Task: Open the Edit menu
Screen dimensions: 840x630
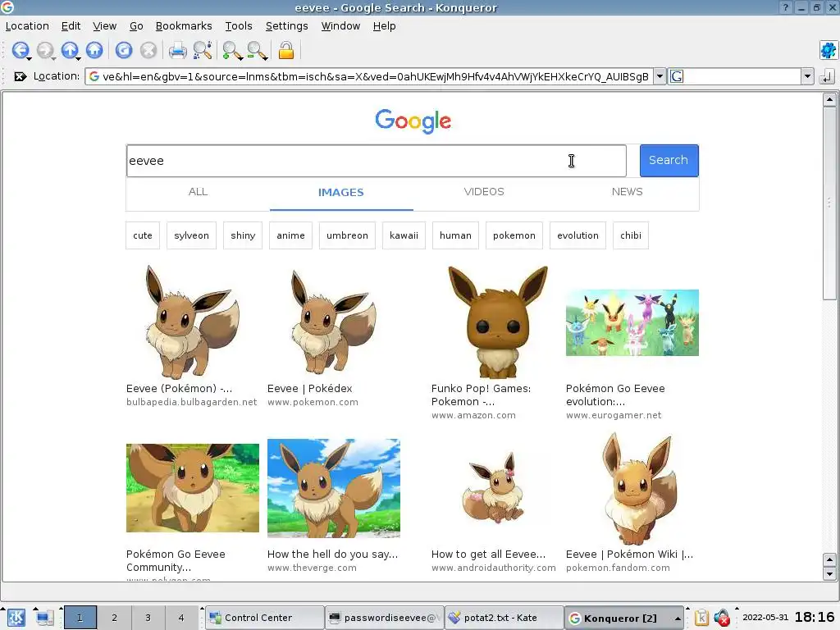Action: (71, 25)
